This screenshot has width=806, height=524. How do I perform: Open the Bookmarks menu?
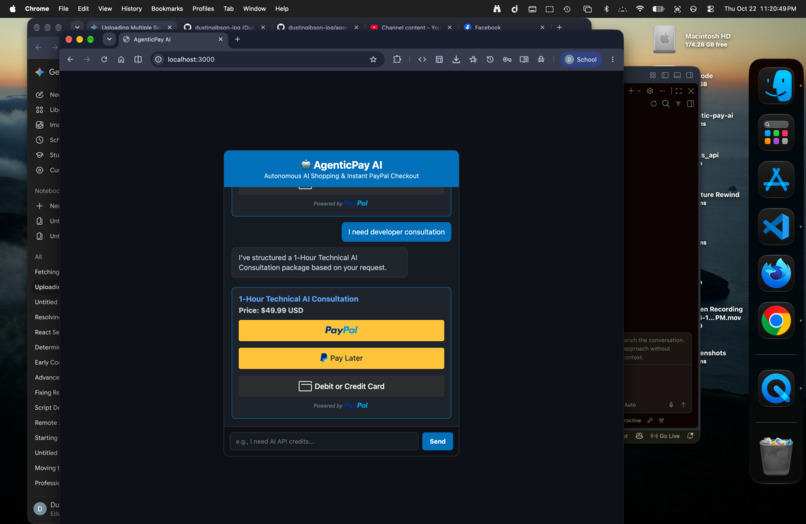click(x=167, y=9)
